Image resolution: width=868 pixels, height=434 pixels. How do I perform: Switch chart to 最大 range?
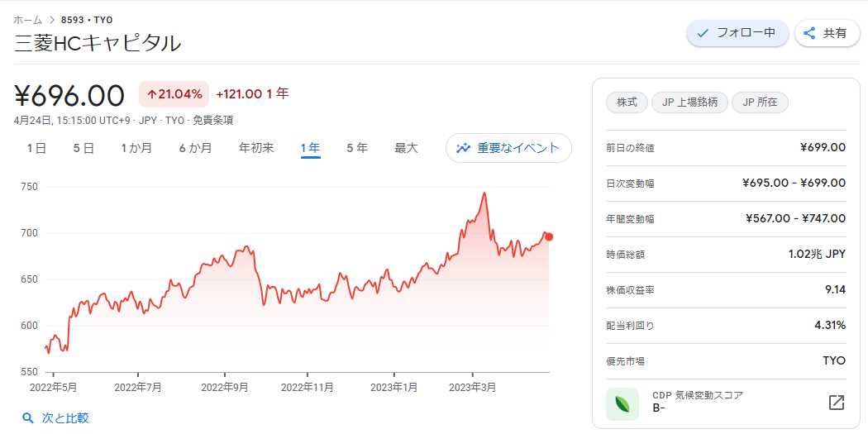point(406,148)
